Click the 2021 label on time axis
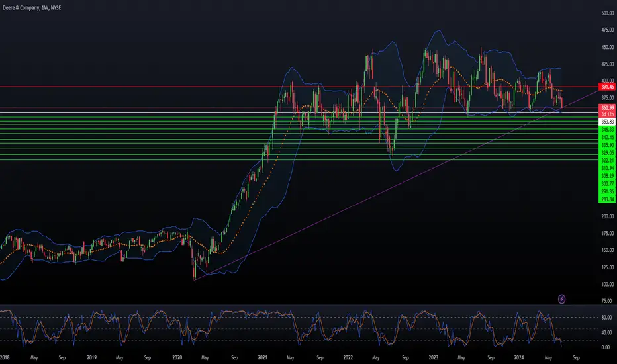 pyautogui.click(x=262, y=357)
